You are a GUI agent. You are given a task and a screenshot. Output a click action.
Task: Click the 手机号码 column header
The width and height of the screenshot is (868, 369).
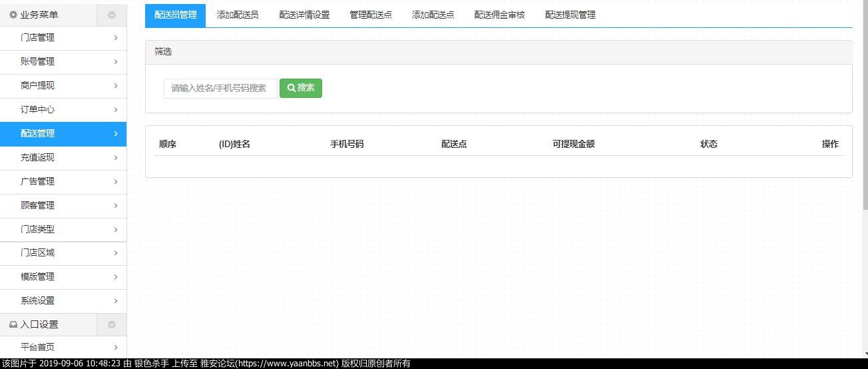click(x=347, y=144)
